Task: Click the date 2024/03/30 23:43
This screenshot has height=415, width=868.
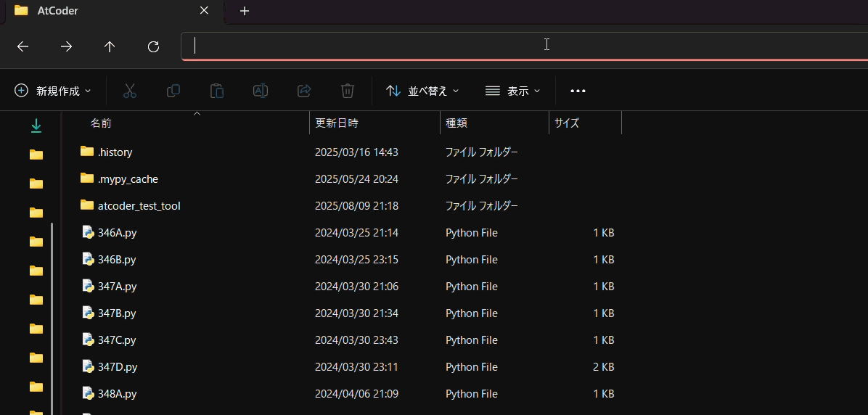Action: point(356,340)
